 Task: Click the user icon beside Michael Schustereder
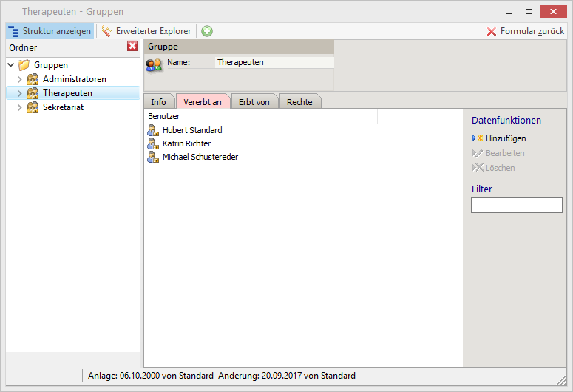click(153, 157)
